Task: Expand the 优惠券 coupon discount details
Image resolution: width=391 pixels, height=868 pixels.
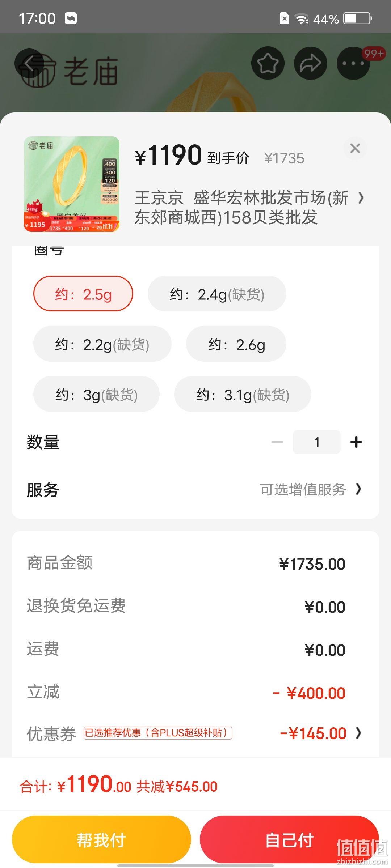Action: pos(358,733)
